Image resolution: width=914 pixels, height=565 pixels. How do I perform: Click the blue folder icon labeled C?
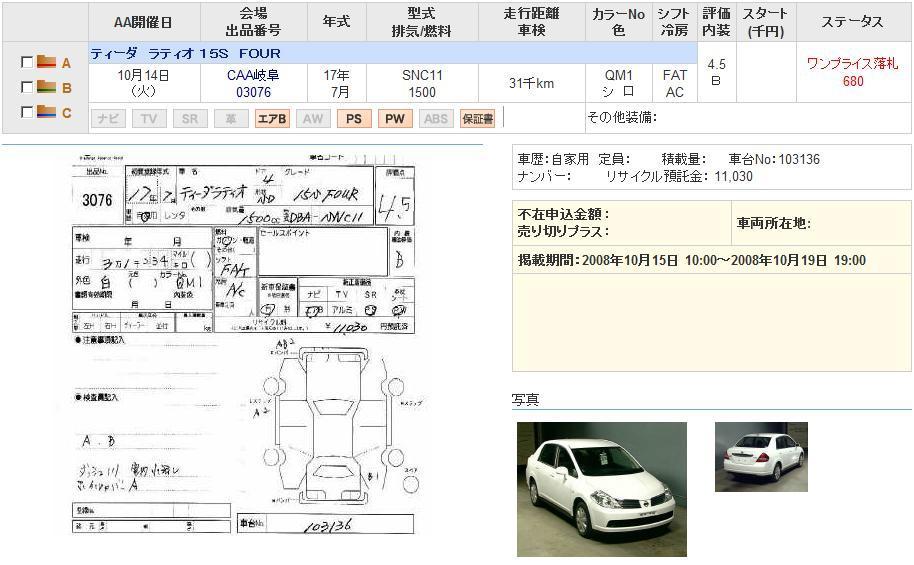point(46,111)
